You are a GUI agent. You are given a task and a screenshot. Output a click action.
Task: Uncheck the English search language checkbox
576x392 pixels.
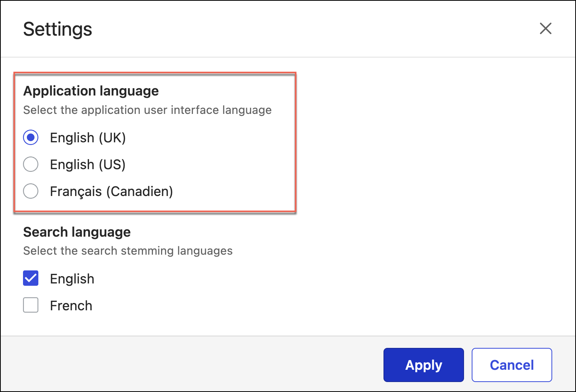[x=31, y=278]
